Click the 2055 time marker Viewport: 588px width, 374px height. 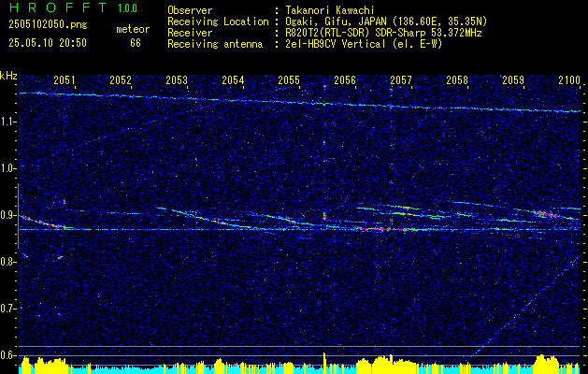point(289,79)
